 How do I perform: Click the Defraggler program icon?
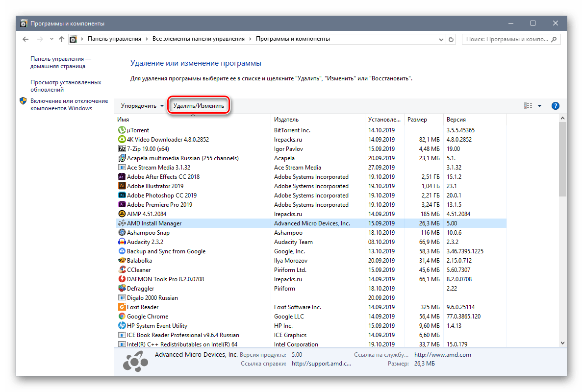click(122, 288)
